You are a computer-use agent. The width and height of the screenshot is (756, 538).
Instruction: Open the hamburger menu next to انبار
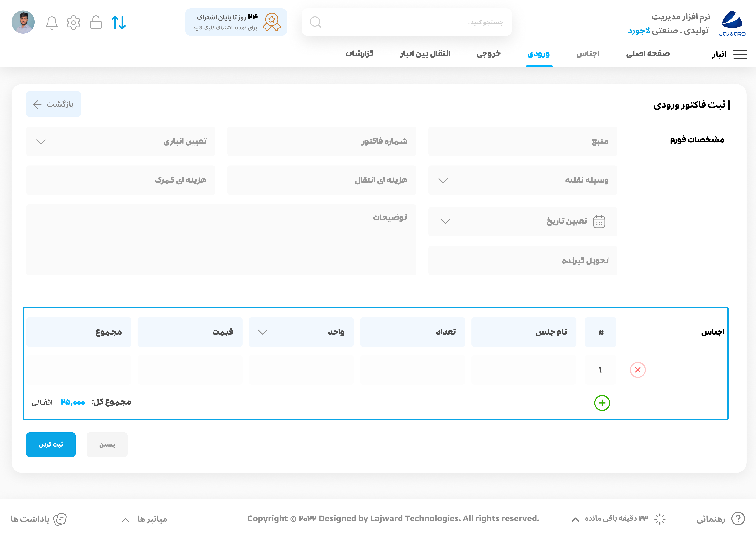[740, 54]
